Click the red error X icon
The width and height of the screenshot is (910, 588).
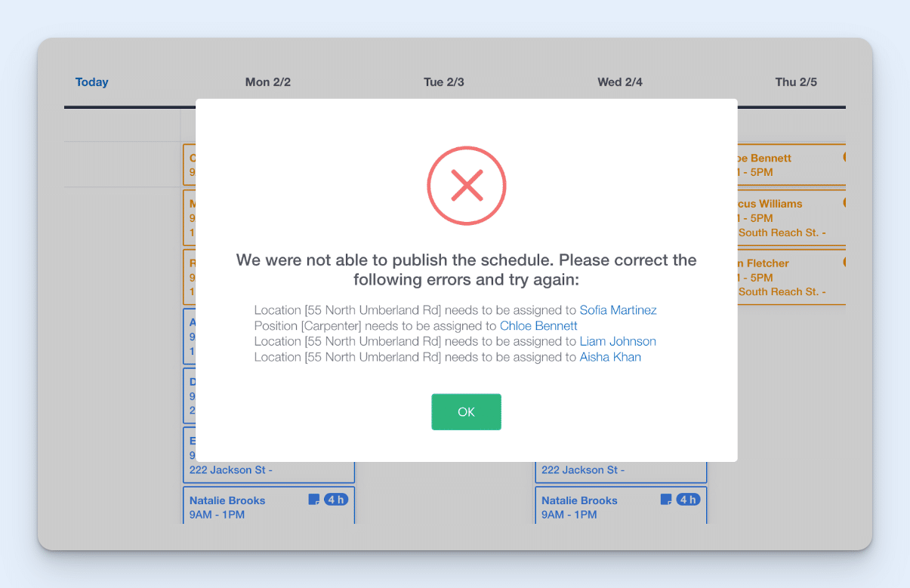[466, 185]
